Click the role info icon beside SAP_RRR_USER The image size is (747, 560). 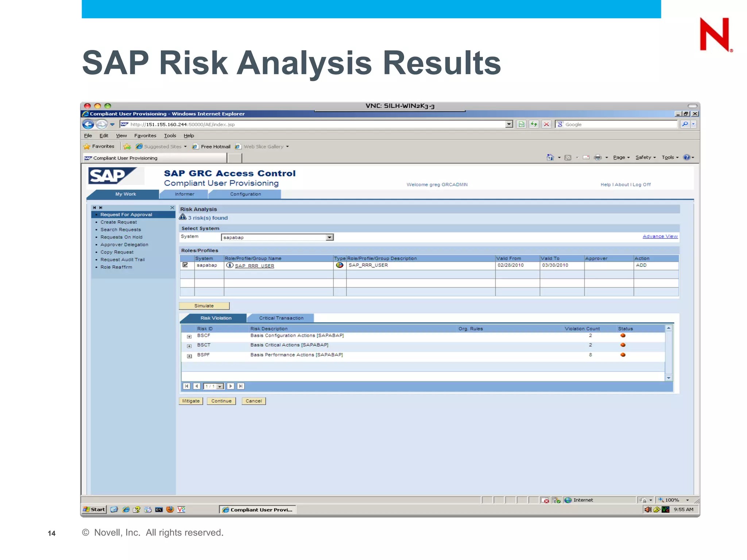tap(229, 265)
